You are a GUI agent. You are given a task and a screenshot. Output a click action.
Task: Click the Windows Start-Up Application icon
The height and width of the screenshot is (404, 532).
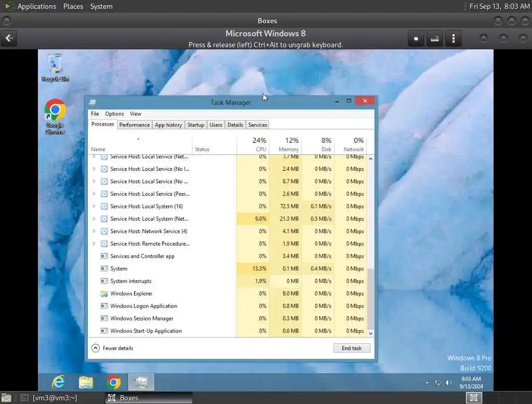pyautogui.click(x=104, y=331)
